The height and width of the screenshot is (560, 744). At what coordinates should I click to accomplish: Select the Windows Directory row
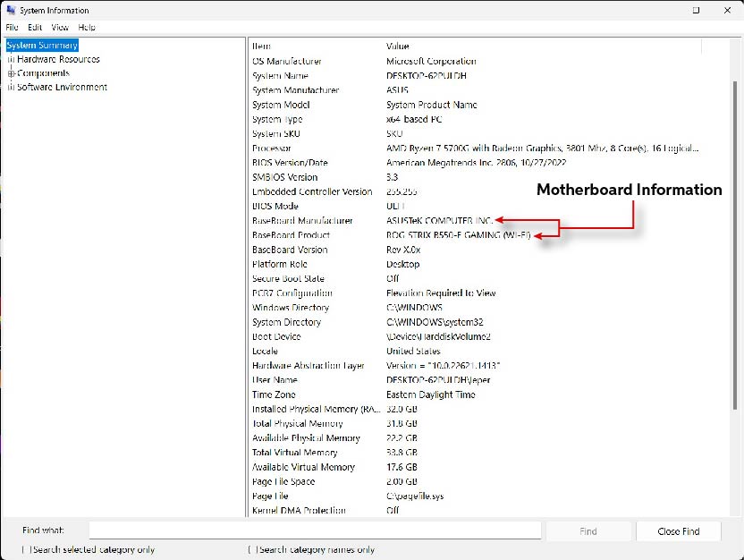[475, 308]
